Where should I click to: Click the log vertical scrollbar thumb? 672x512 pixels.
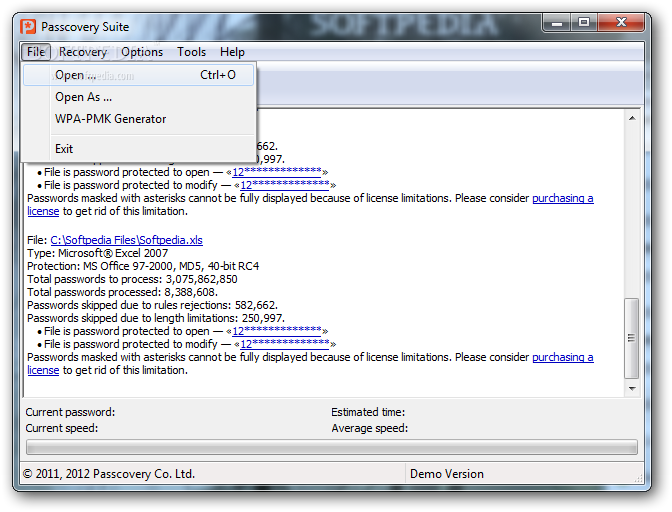pos(632,338)
